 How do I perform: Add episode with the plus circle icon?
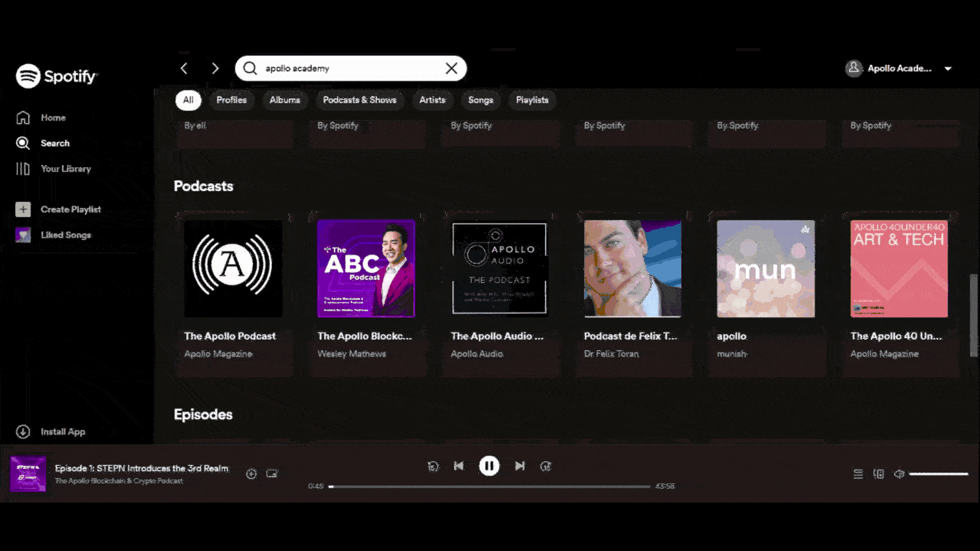pyautogui.click(x=251, y=474)
